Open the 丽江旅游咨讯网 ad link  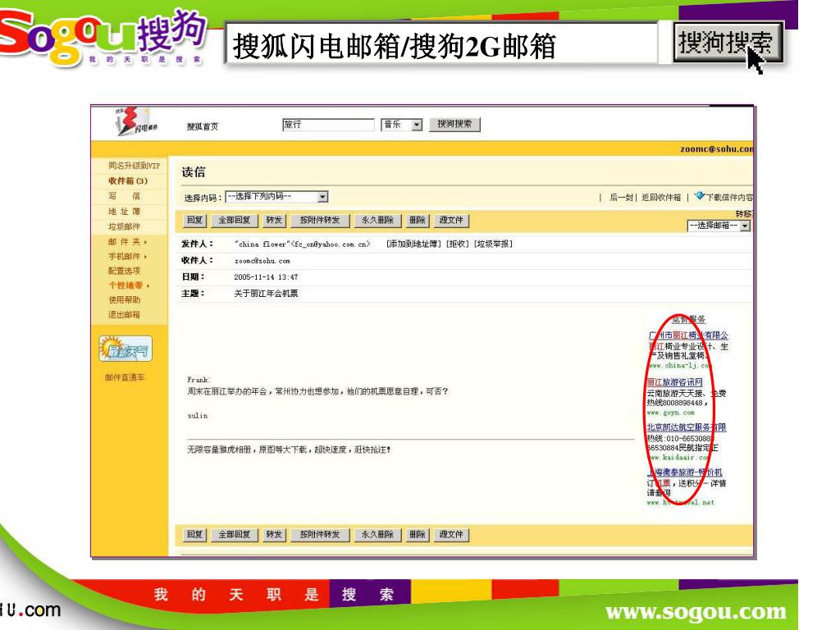click(674, 382)
